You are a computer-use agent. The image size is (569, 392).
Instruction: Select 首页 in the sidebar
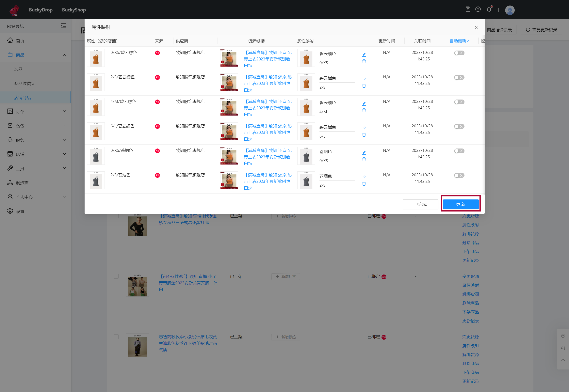[20, 41]
